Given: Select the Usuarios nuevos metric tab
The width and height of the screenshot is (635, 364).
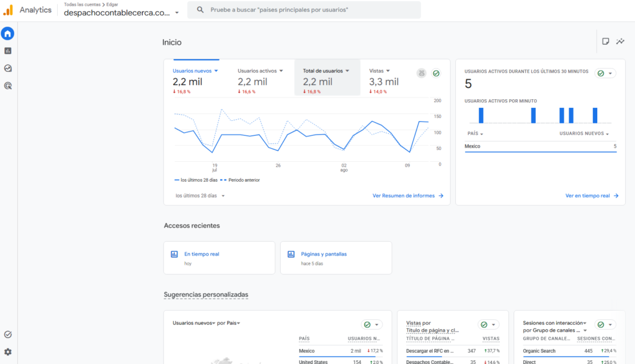Looking at the screenshot, I should 196,78.
